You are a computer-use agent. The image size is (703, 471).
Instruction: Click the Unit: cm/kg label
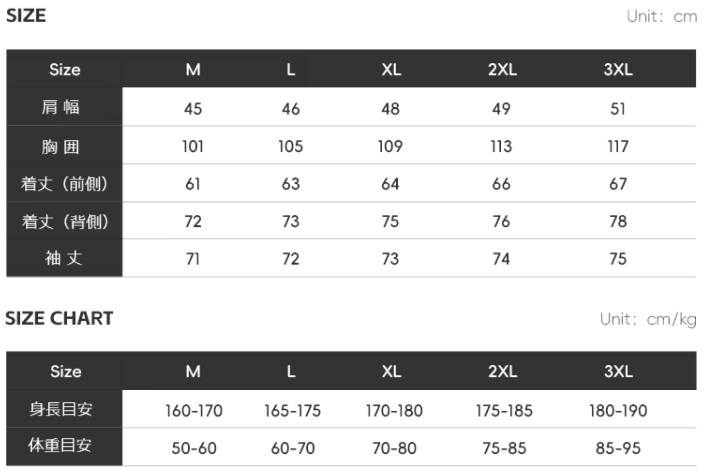[648, 319]
